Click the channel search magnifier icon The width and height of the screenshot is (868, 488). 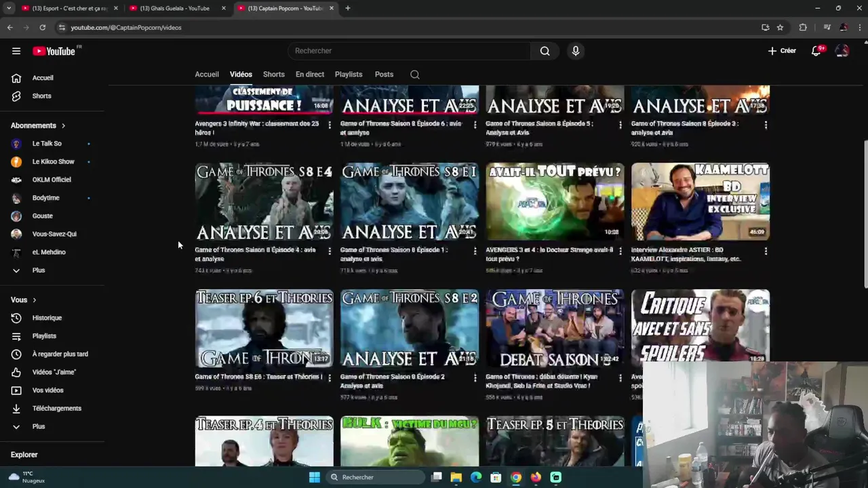(415, 75)
